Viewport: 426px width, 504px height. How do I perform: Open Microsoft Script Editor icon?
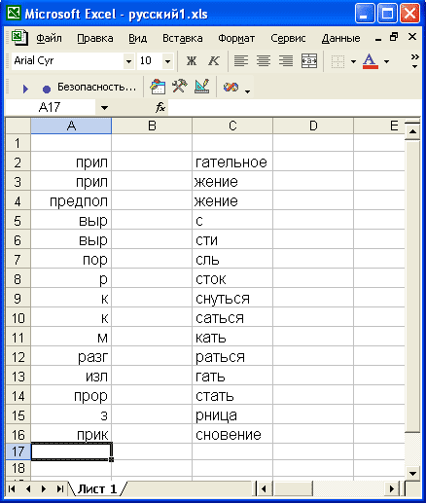point(231,87)
